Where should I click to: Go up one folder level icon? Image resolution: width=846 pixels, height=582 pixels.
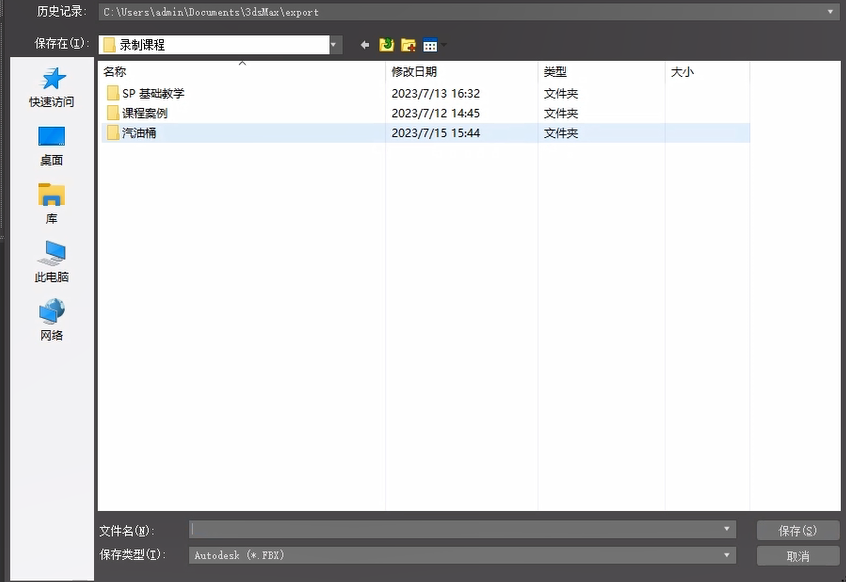point(387,45)
